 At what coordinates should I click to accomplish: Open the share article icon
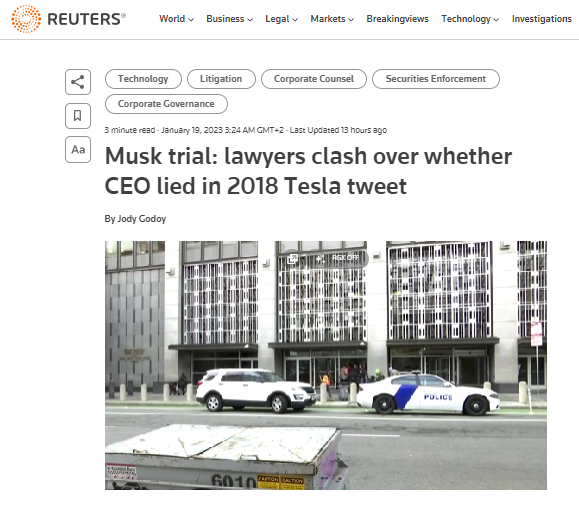(78, 82)
